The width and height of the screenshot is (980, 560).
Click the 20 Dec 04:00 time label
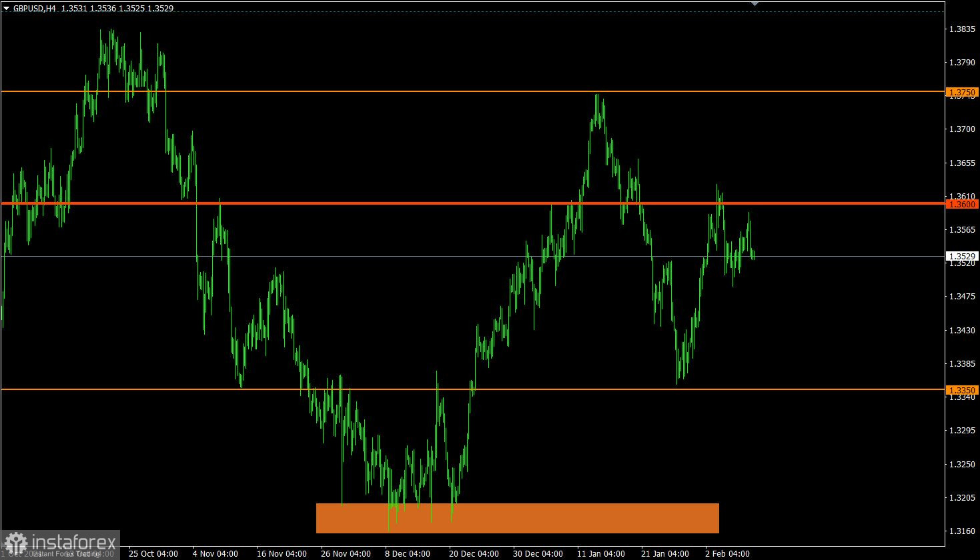pos(474,554)
